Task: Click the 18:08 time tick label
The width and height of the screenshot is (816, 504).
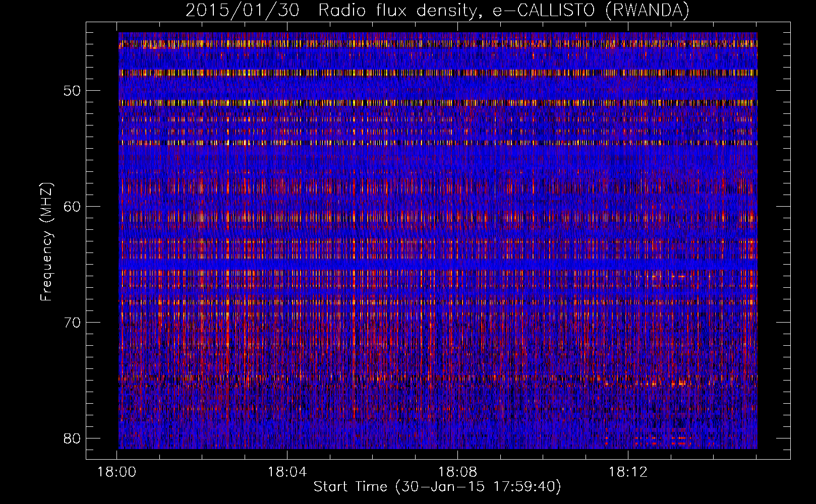Action: click(457, 472)
